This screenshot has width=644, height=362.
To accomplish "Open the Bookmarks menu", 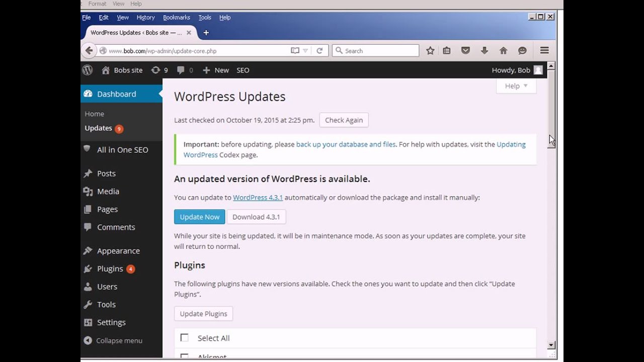I will pos(177,17).
